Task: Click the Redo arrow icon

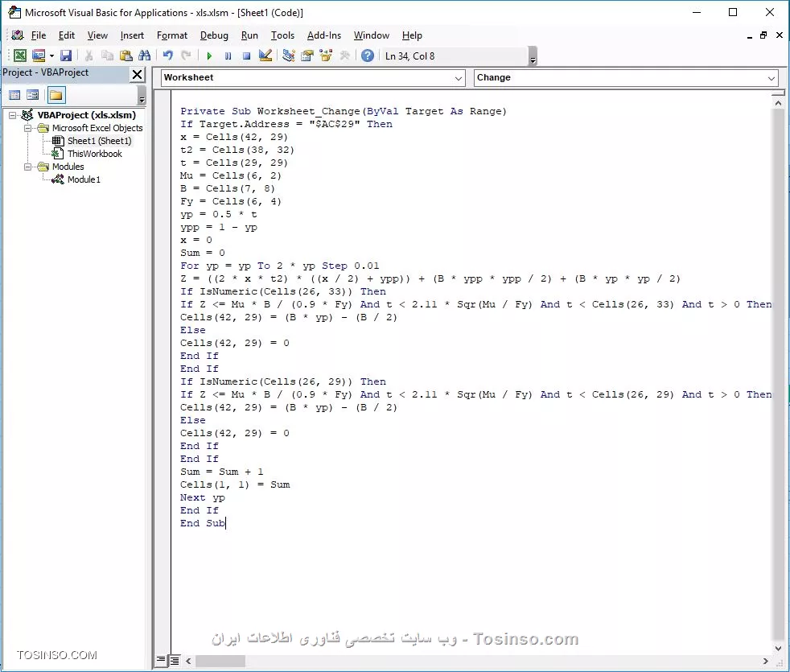Action: [x=186, y=56]
